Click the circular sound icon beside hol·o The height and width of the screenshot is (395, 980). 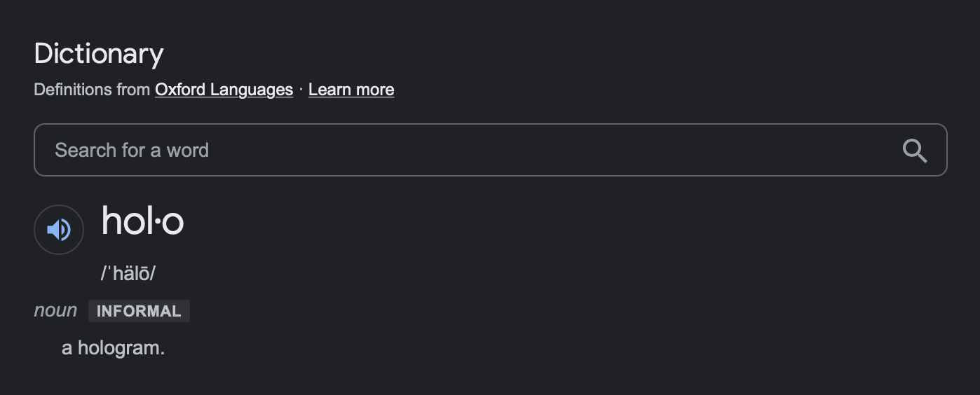[x=59, y=230]
